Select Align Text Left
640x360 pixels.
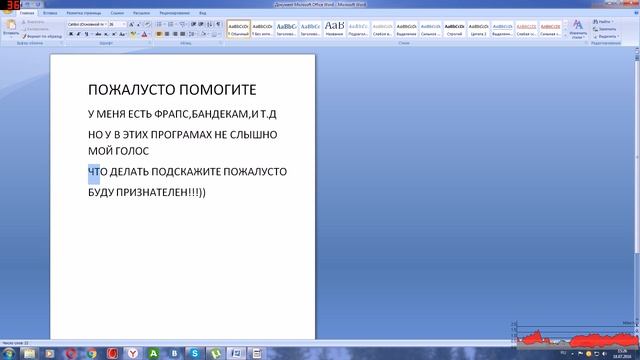(159, 34)
